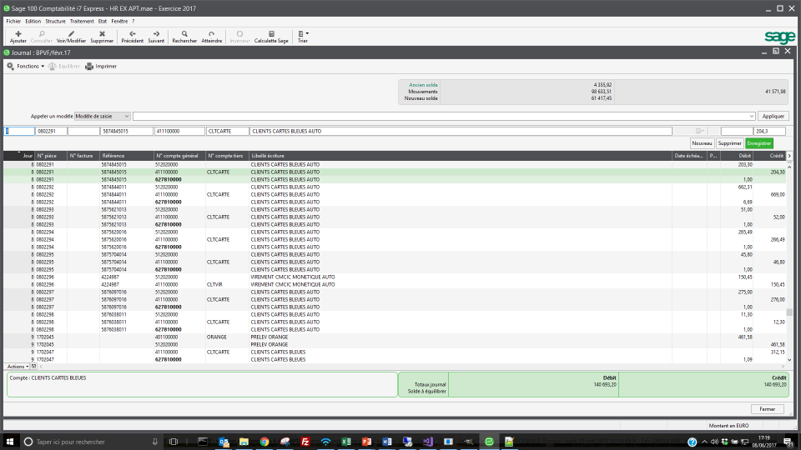Screen dimensions: 801x450
Task: Click the Nouveau button
Action: 701,144
